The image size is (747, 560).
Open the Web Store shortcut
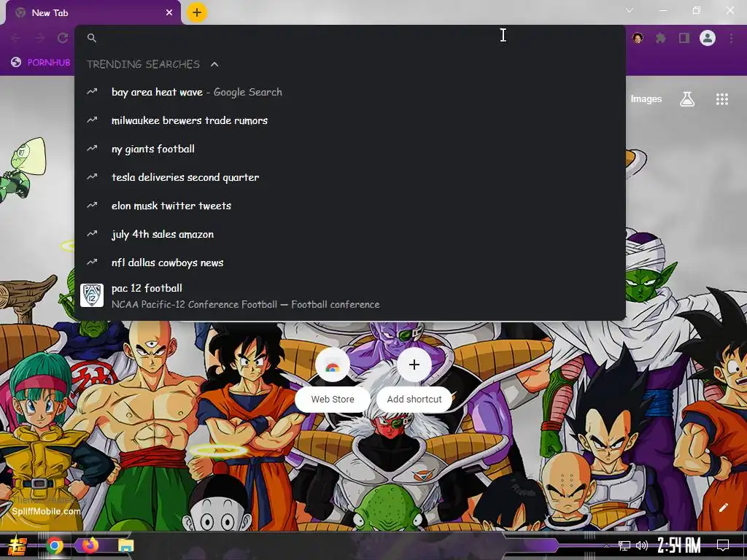[x=333, y=379]
